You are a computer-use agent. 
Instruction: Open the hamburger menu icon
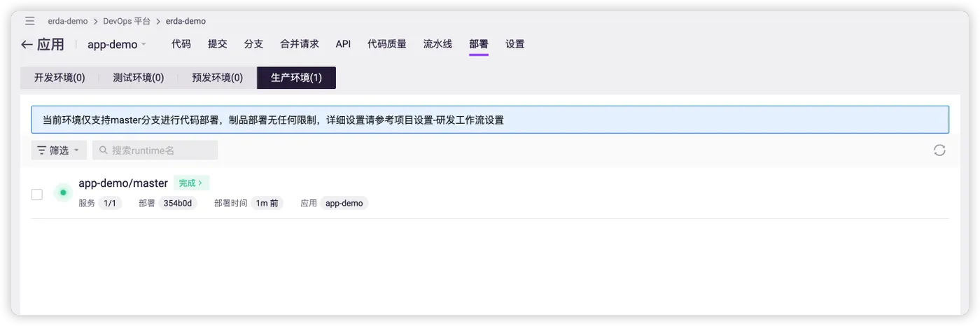30,21
